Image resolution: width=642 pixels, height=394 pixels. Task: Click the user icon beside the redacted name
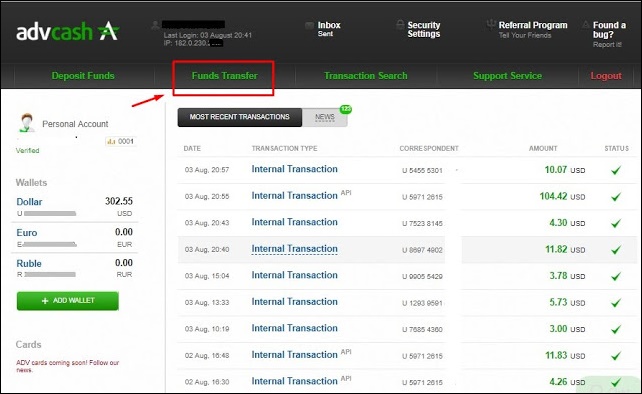click(x=155, y=25)
